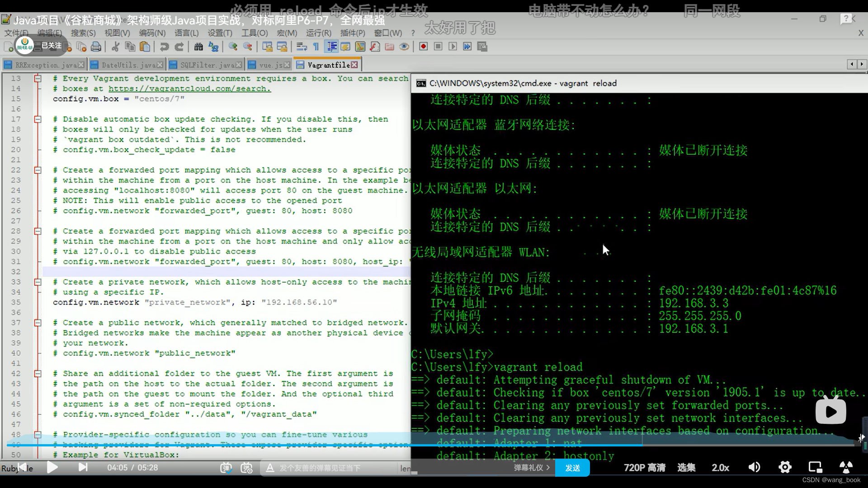Click the Print icon in toolbar
This screenshot has height=488, width=868.
[96, 47]
